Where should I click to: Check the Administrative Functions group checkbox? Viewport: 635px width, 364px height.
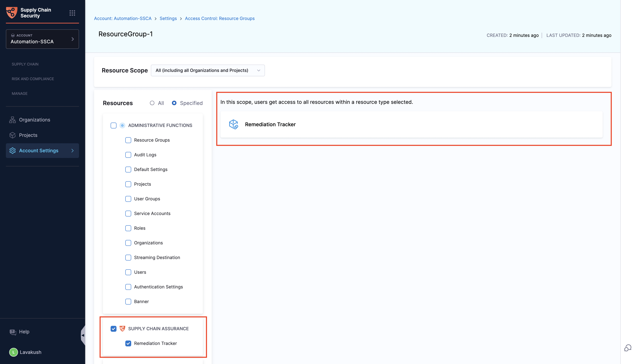[113, 125]
